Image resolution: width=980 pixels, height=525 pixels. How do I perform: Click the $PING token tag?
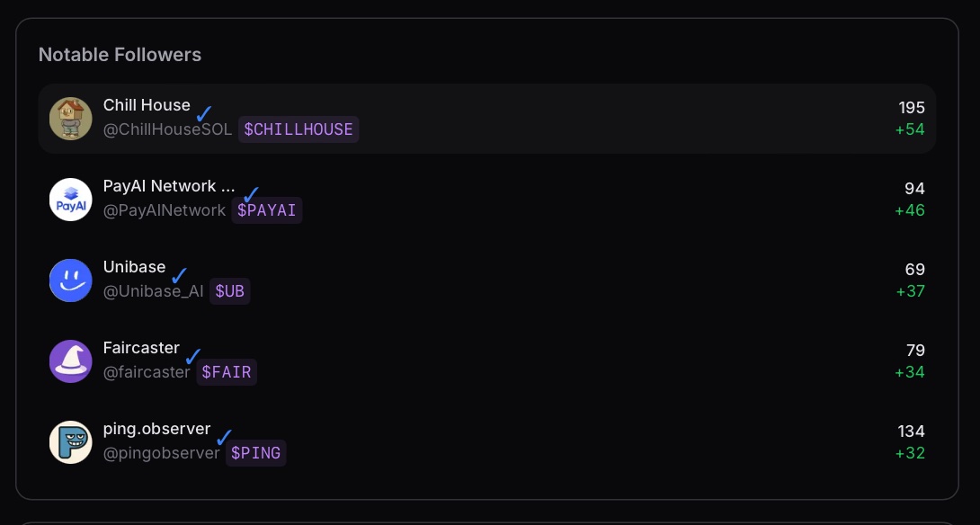coord(255,453)
